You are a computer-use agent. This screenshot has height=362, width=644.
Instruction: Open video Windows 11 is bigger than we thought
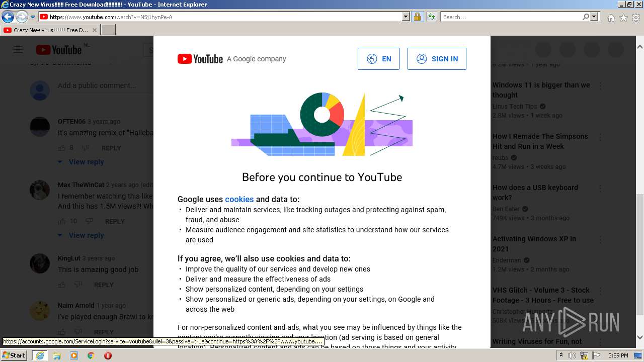(541, 90)
